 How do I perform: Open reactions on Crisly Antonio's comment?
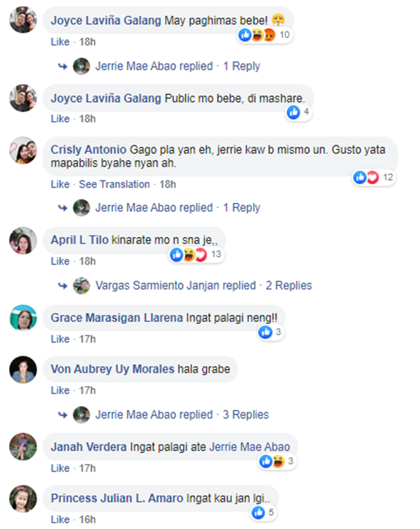click(374, 177)
